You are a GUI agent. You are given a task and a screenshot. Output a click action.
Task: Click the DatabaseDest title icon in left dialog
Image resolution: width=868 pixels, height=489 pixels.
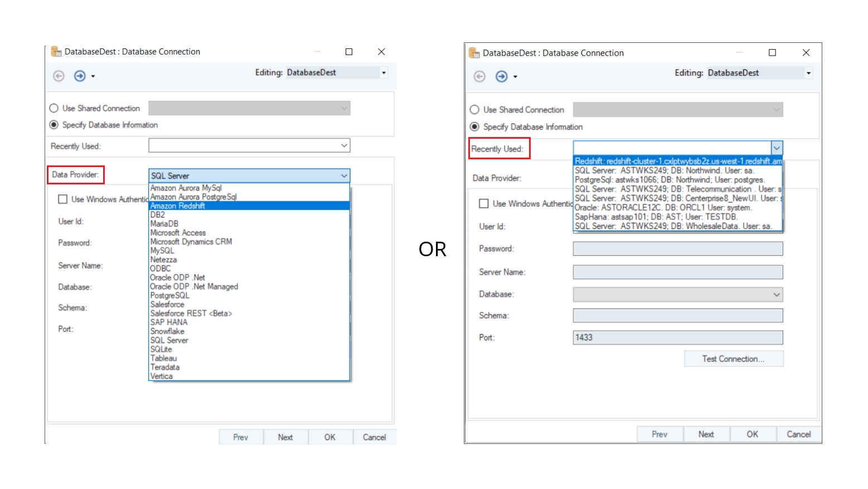click(56, 52)
